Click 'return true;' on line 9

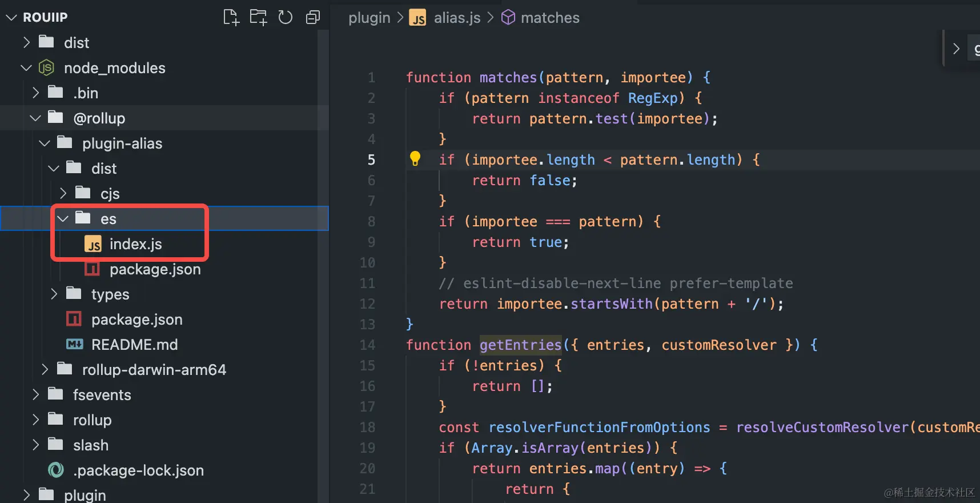pyautogui.click(x=521, y=242)
